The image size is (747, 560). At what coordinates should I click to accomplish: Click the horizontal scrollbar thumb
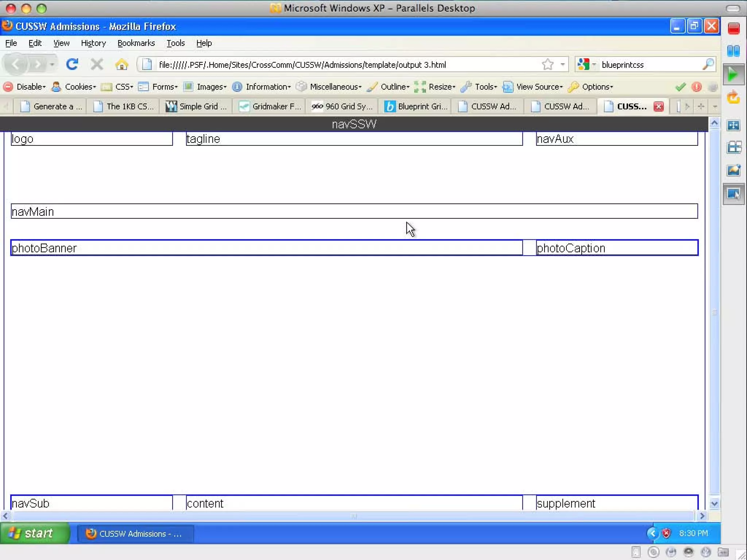tap(353, 516)
